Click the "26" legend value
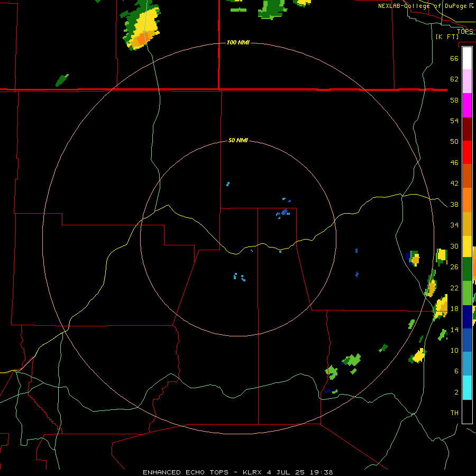Image resolution: width=476 pixels, height=476 pixels. coord(454,267)
